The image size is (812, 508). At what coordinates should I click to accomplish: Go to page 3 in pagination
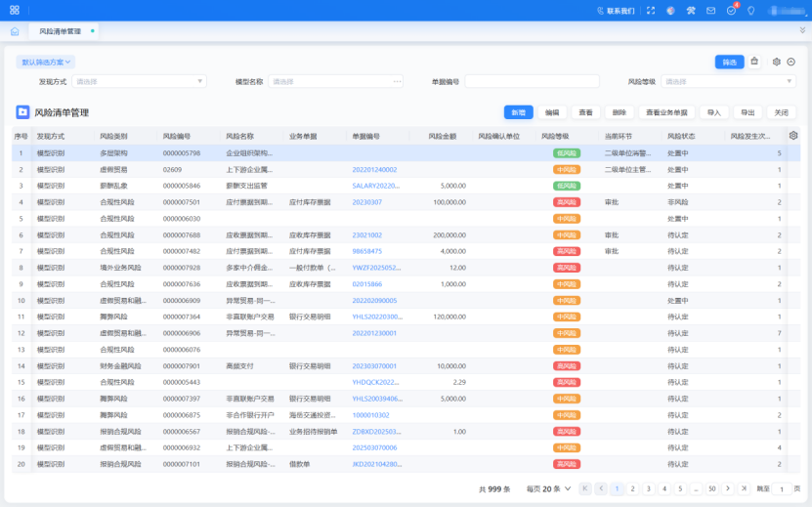649,488
